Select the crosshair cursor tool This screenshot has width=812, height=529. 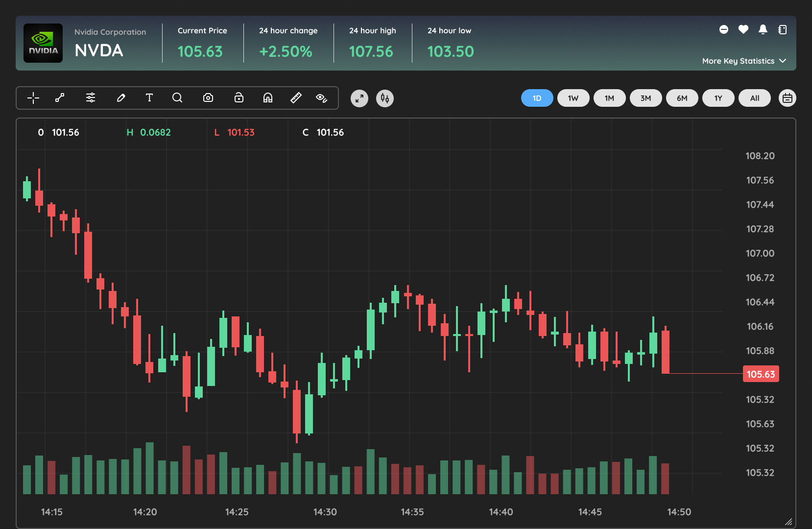click(33, 98)
